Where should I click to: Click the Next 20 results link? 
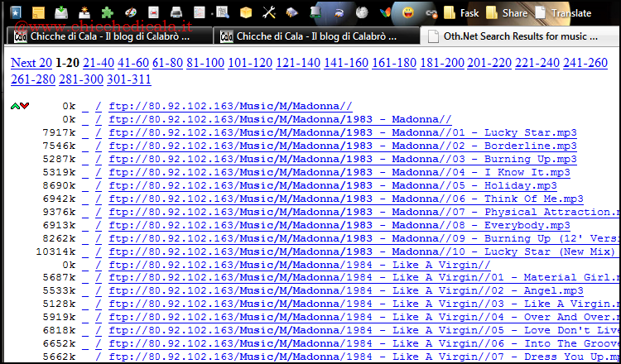click(x=31, y=63)
